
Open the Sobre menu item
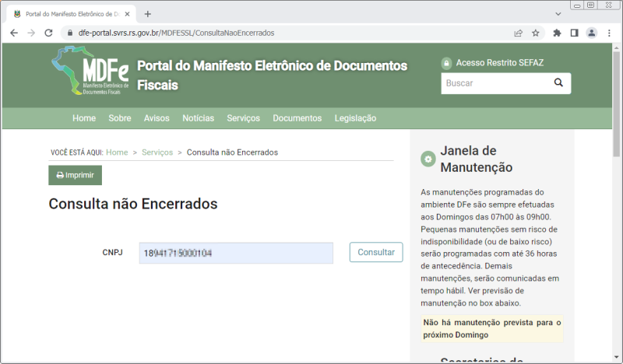(120, 118)
